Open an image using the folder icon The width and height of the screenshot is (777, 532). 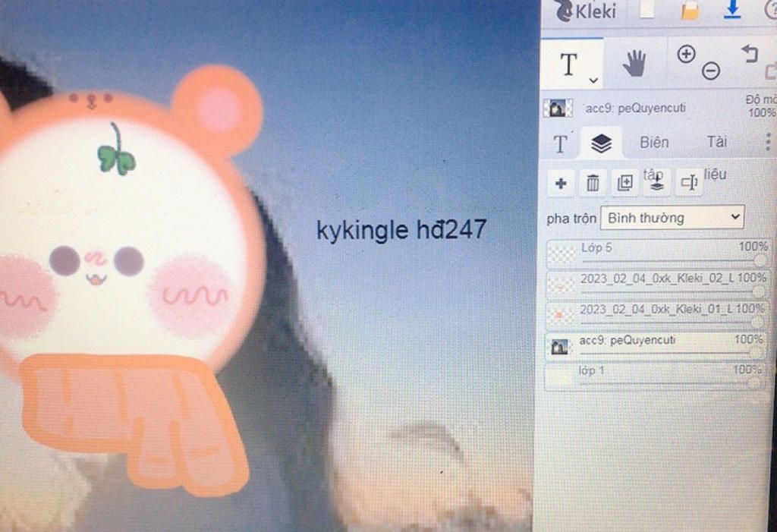(690, 11)
